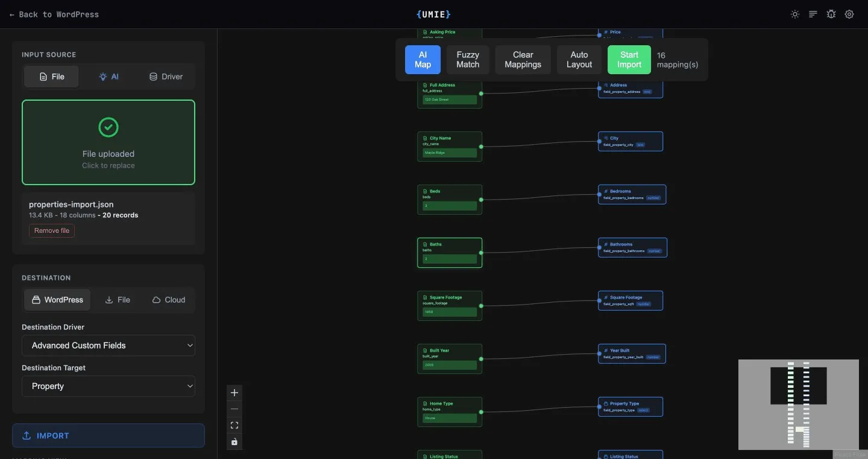The height and width of the screenshot is (459, 868).
Task: Fit the canvas view to screen
Action: 234,425
